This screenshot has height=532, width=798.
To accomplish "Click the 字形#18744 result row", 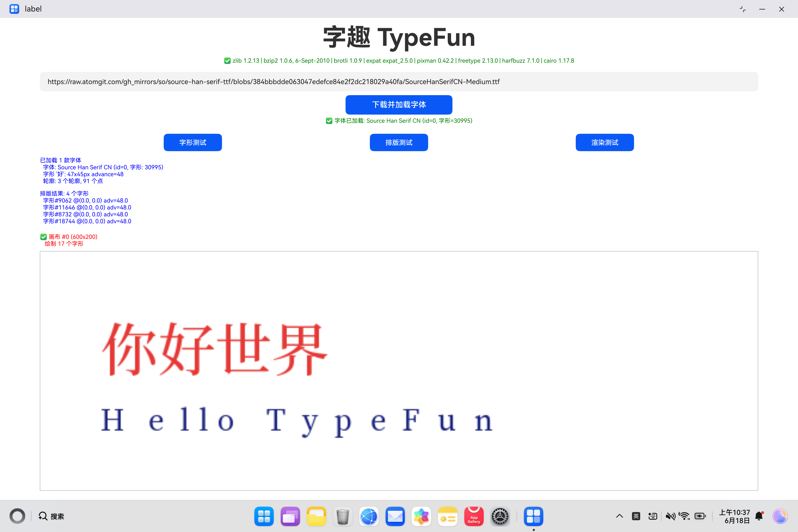I will (x=87, y=221).
